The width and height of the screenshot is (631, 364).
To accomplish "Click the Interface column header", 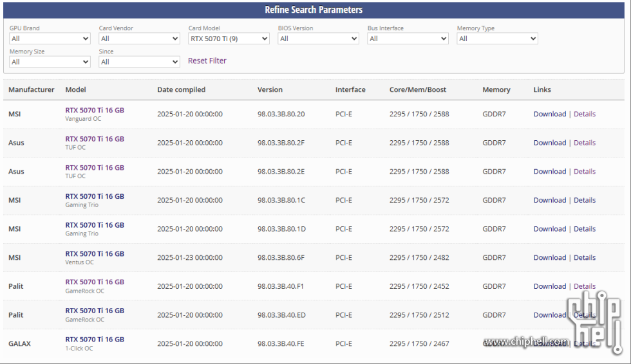I will coord(350,89).
